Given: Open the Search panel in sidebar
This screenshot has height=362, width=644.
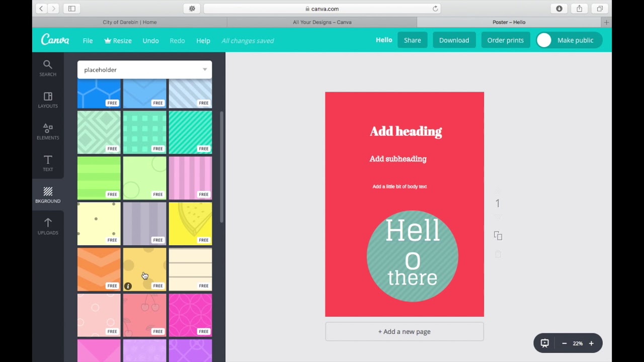Looking at the screenshot, I should pos(48,68).
